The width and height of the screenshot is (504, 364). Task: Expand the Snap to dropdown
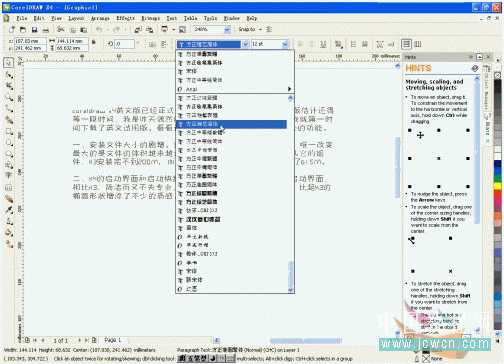point(260,29)
